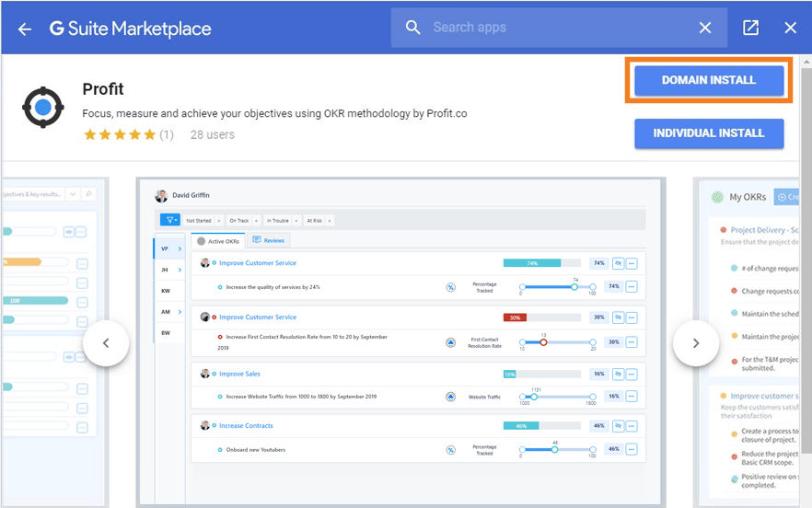812x508 pixels.
Task: Remove the At Risk filter chip
Action: (330, 221)
